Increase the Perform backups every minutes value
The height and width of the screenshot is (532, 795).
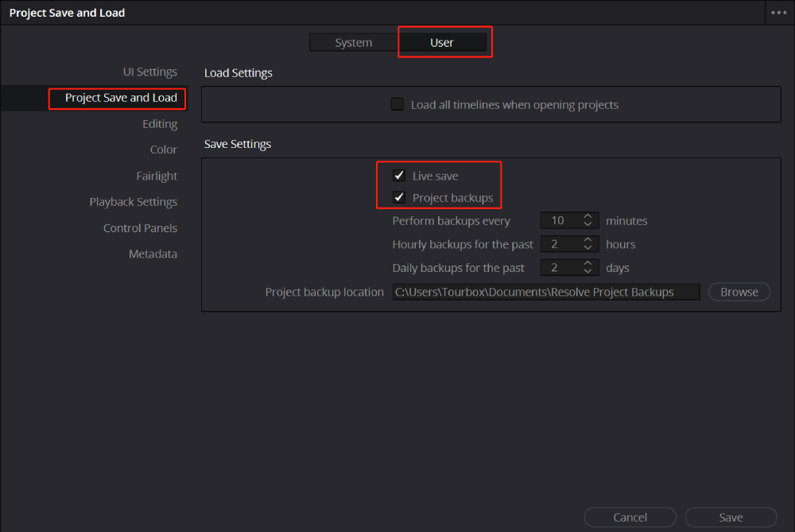pyautogui.click(x=587, y=217)
